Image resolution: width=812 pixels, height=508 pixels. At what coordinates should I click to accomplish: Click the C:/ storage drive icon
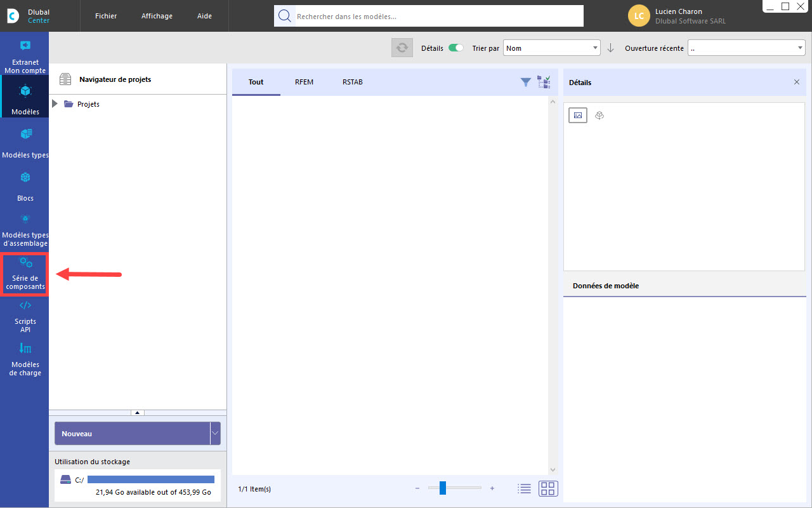tap(65, 479)
